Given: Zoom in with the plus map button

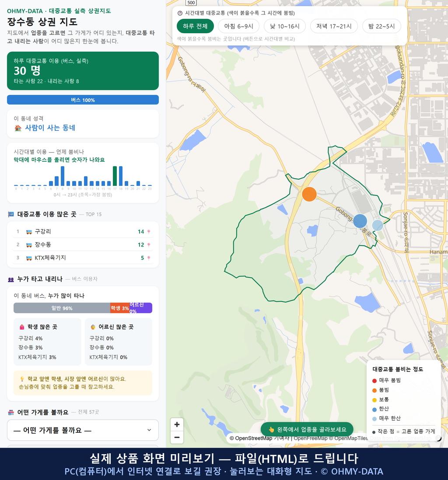Looking at the screenshot, I should [x=177, y=424].
